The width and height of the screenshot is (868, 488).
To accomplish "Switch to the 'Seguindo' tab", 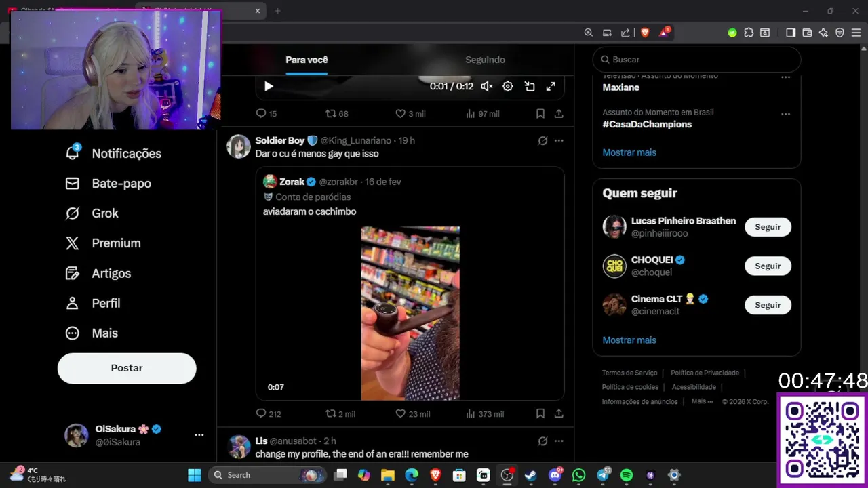I will pyautogui.click(x=485, y=60).
